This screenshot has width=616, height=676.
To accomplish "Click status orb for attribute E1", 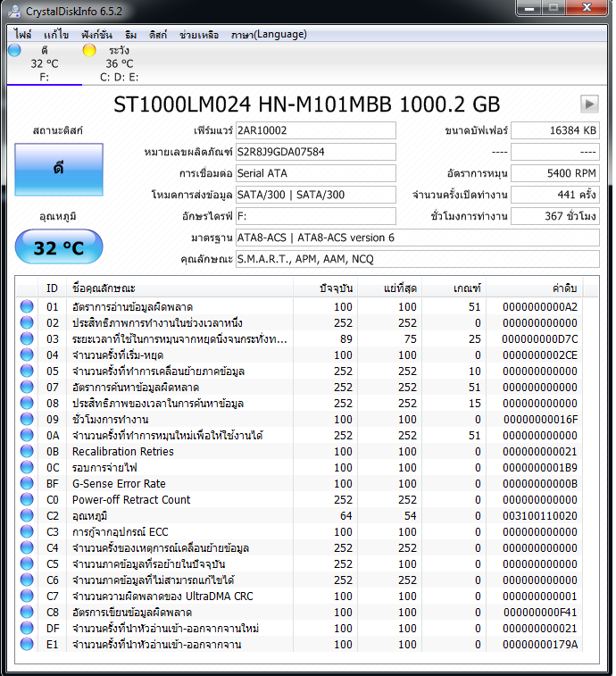I will pos(27,644).
